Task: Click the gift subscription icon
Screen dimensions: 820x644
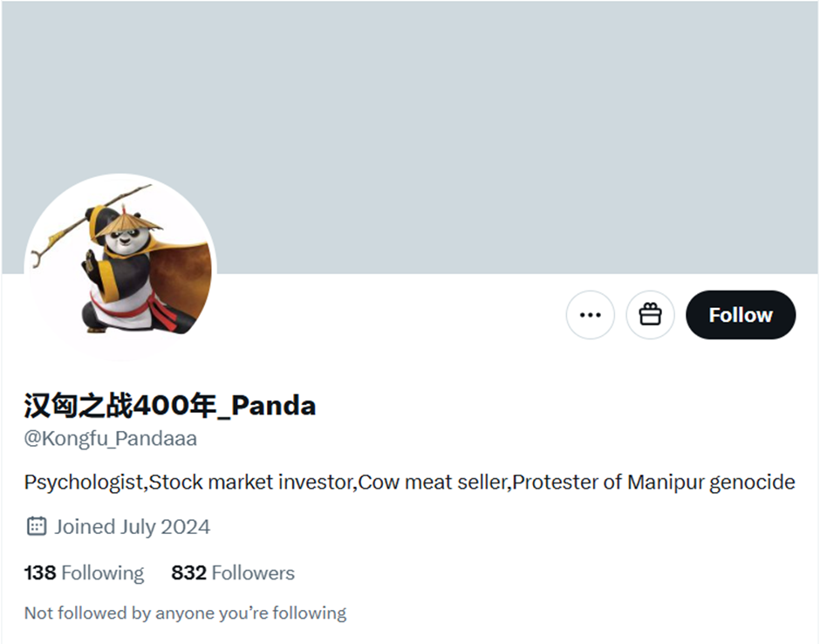Action: [650, 315]
